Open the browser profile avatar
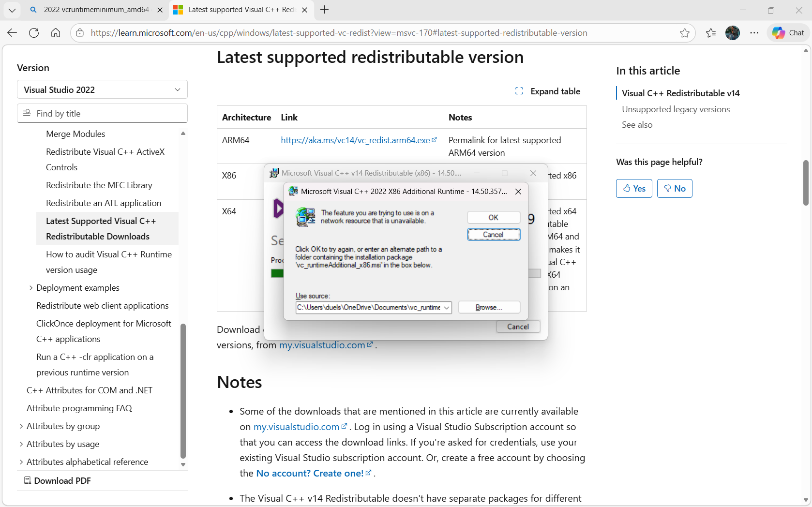 (x=733, y=33)
